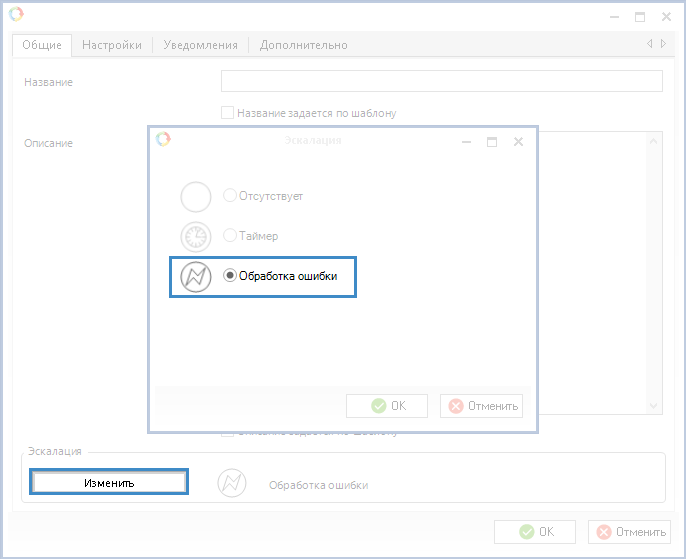686x559 pixels.
Task: Select the Отсутствует radio option
Action: click(x=230, y=196)
